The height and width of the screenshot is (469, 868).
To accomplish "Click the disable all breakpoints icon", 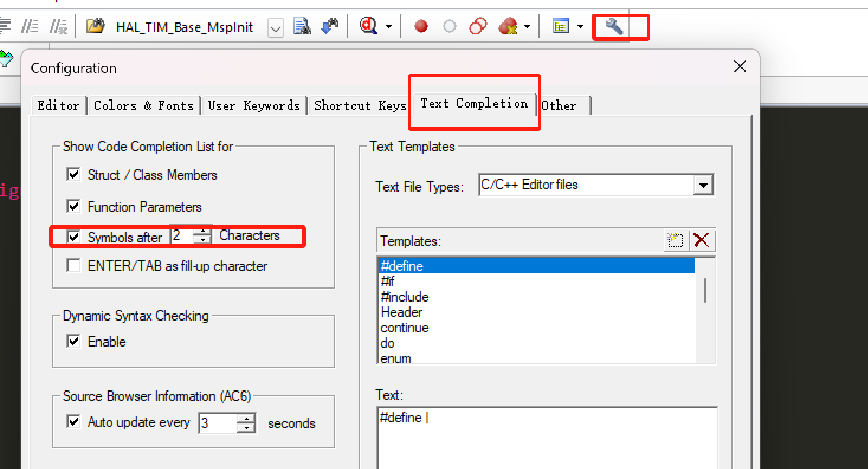I will click(x=477, y=26).
